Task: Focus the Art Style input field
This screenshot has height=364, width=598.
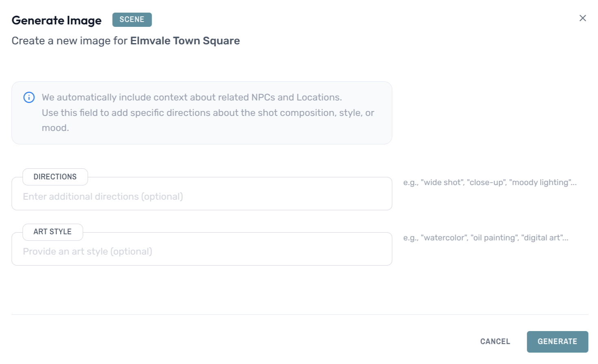Action: tap(201, 252)
